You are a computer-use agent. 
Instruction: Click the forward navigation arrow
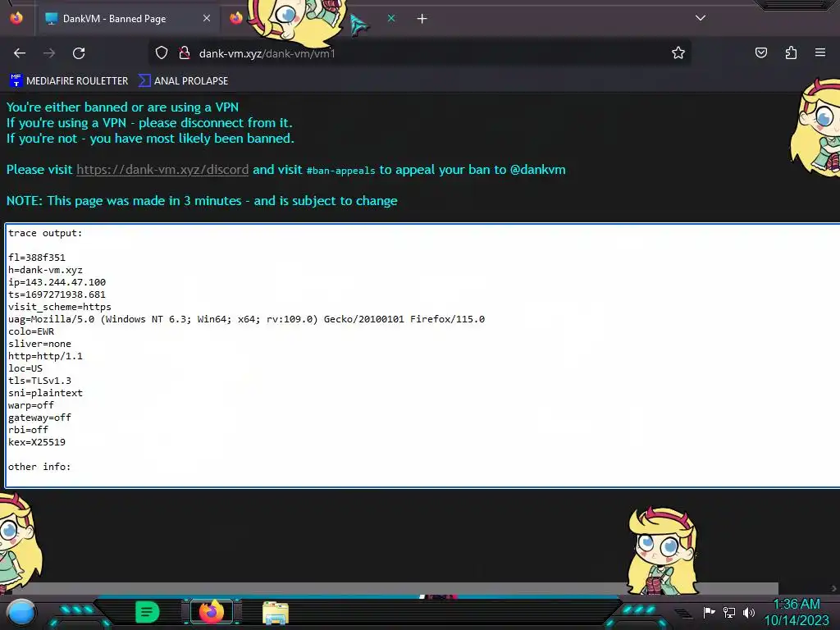(49, 53)
